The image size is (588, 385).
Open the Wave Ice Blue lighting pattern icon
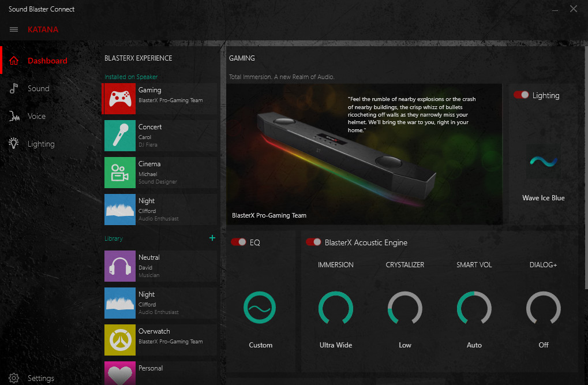(544, 162)
